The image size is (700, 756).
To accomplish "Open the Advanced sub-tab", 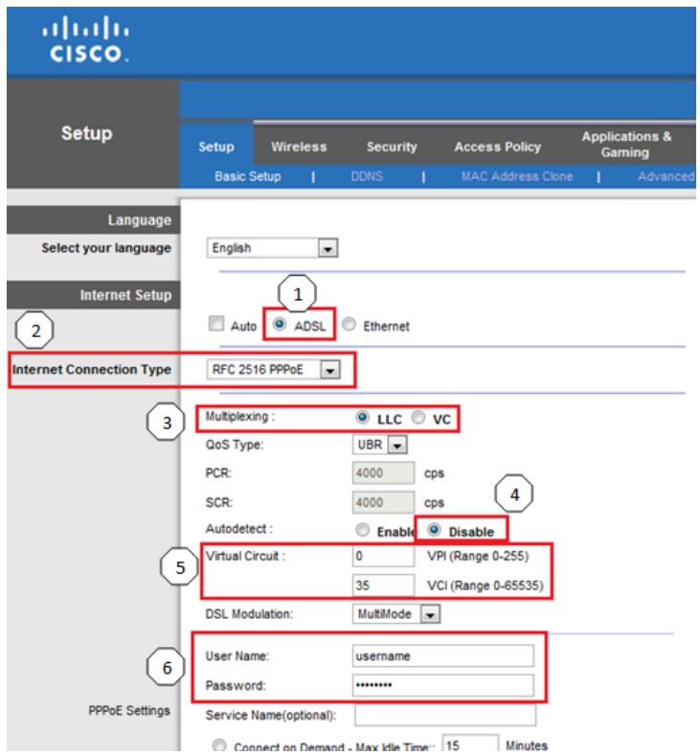I will (666, 176).
